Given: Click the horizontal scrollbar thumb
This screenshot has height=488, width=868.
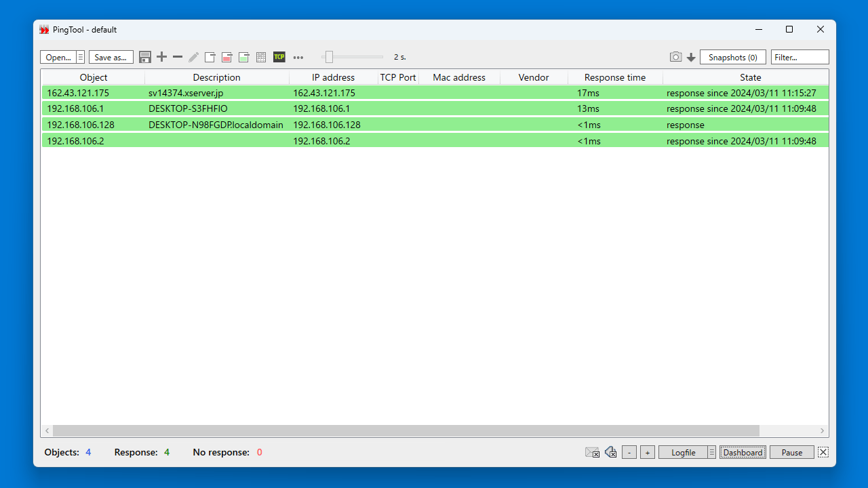Looking at the screenshot, I should click(406, 430).
